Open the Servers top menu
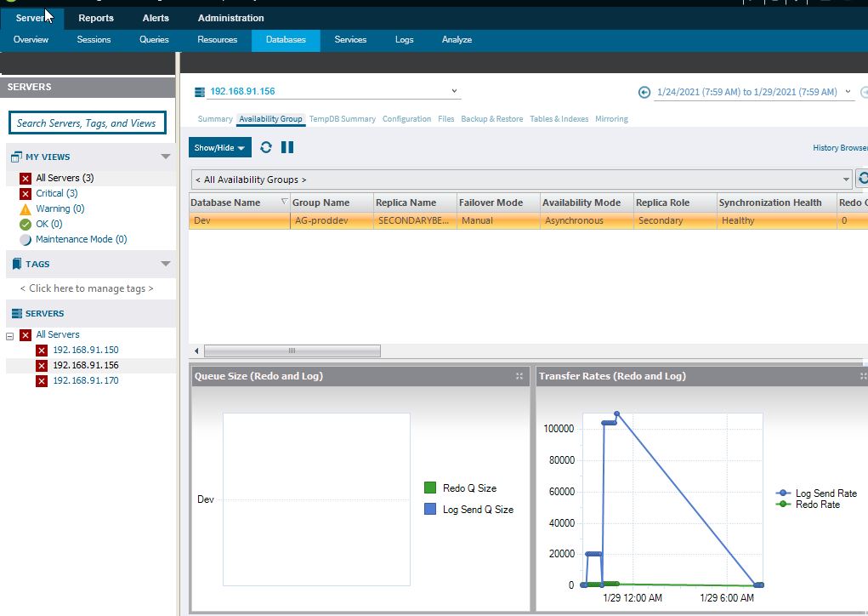 click(32, 18)
